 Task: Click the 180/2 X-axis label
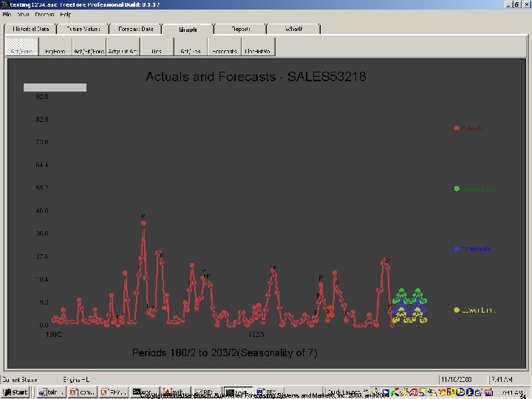(54, 335)
